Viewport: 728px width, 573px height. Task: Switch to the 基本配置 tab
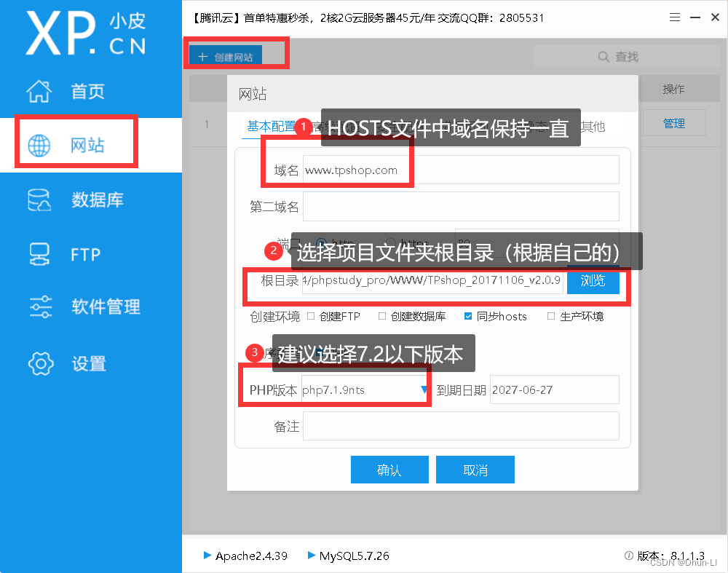click(271, 126)
